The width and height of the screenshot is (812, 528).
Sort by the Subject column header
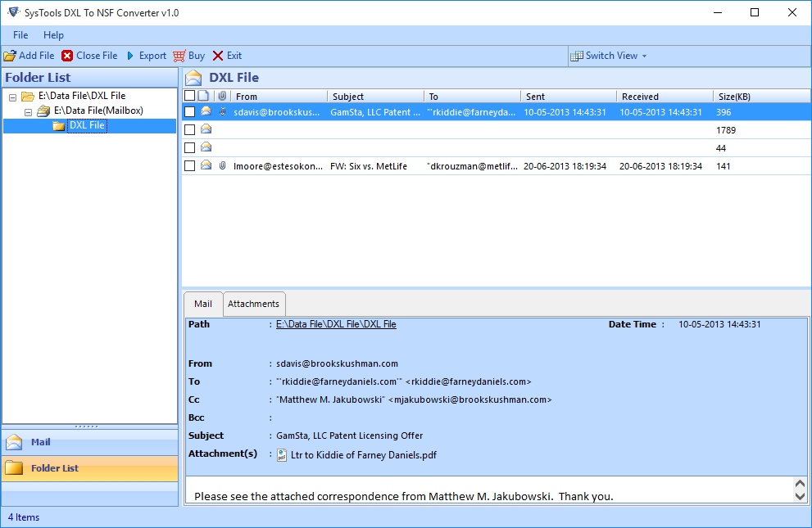(375, 97)
